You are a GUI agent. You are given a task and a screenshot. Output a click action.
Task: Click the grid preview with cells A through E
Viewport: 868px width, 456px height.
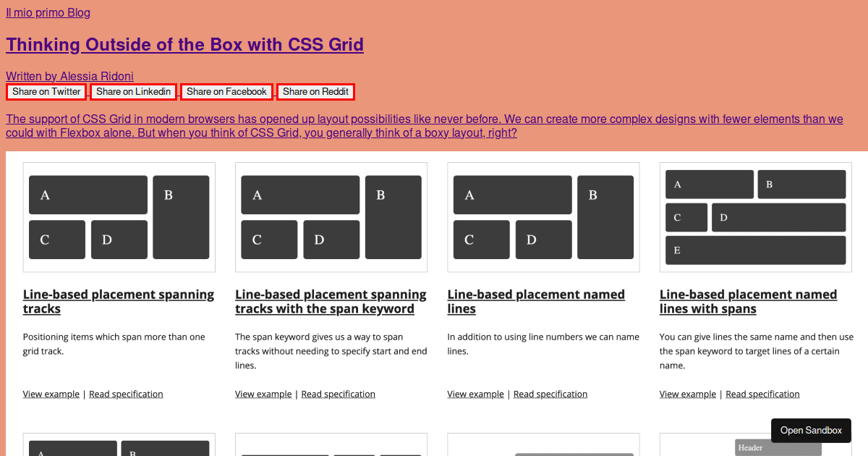click(755, 217)
